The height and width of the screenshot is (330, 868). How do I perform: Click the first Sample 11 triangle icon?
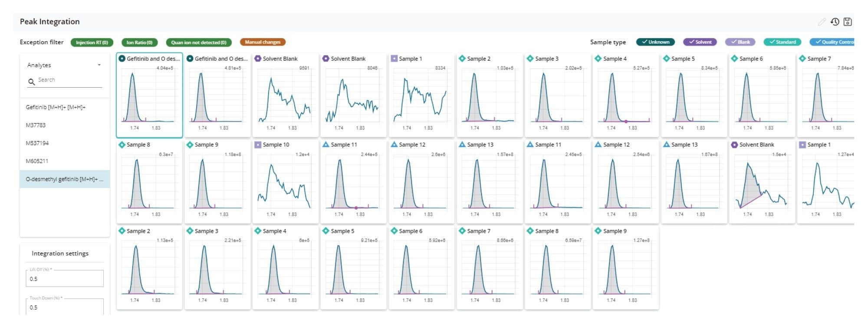coord(325,144)
